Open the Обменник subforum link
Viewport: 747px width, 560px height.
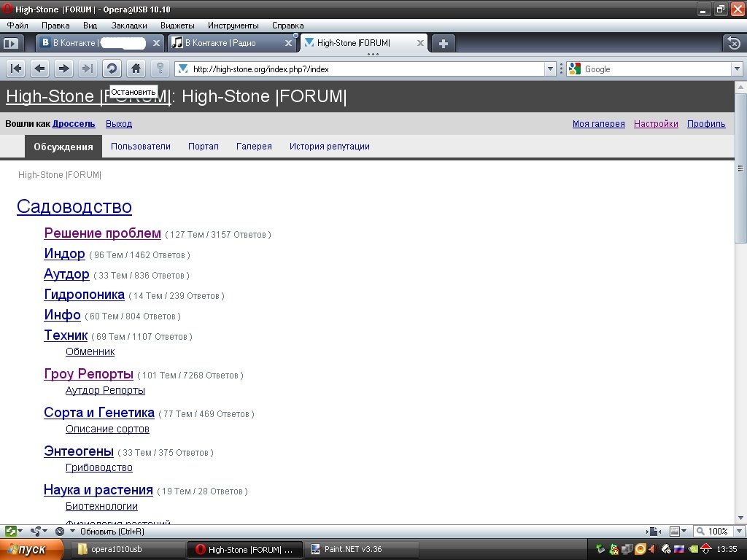tap(90, 351)
